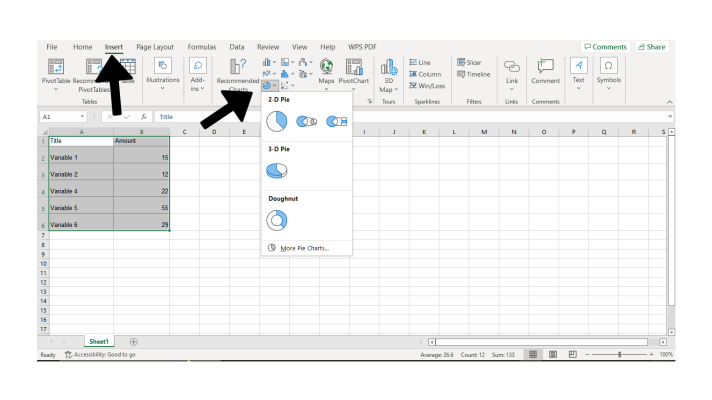
Task: Select the Amount header cell
Action: [141, 141]
